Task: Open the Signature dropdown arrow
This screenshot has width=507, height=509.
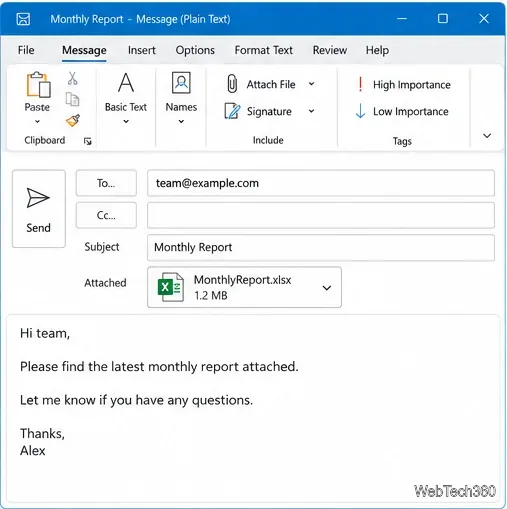Action: [x=311, y=111]
